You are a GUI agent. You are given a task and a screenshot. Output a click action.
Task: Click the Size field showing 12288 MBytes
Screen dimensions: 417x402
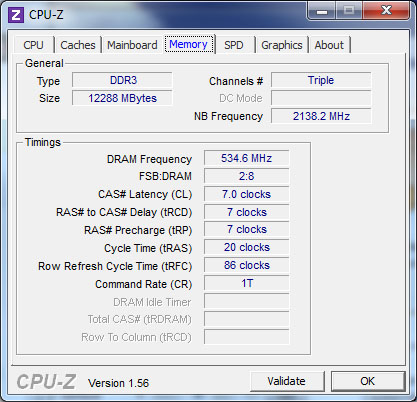[x=122, y=98]
